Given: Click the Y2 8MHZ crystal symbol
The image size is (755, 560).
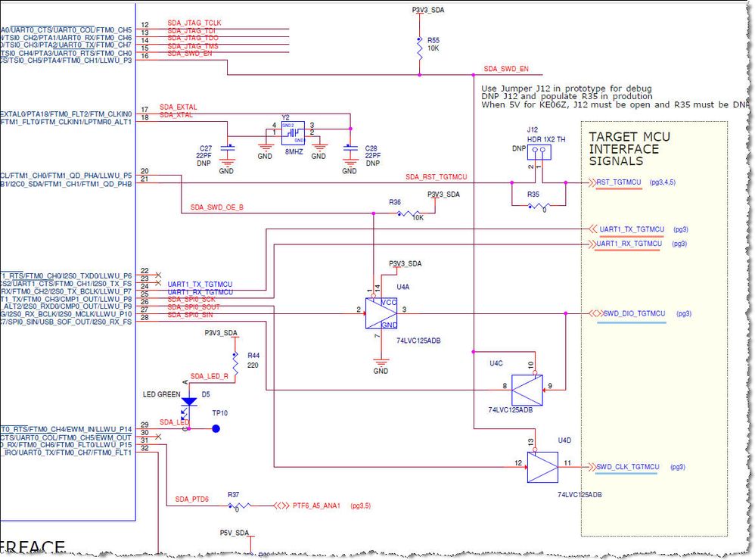Looking at the screenshot, I should [x=293, y=133].
